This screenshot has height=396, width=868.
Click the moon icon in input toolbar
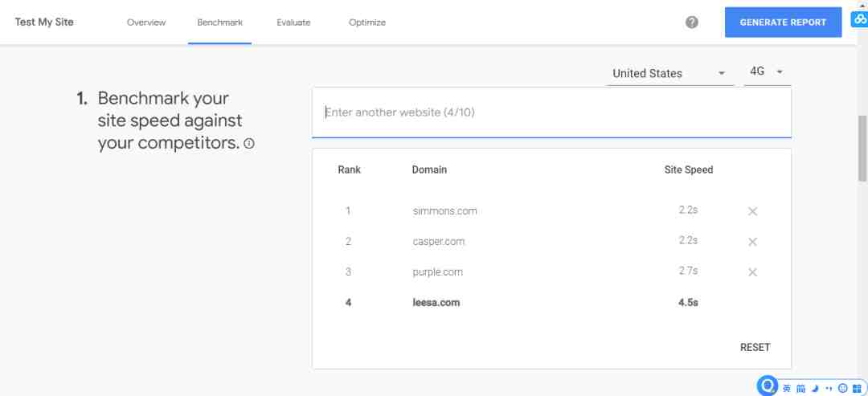(816, 388)
